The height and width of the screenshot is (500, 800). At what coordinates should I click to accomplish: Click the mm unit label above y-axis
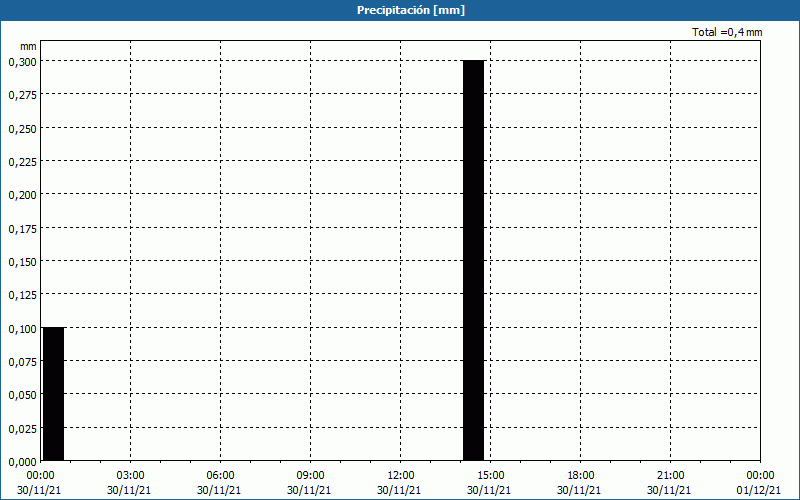[x=28, y=46]
